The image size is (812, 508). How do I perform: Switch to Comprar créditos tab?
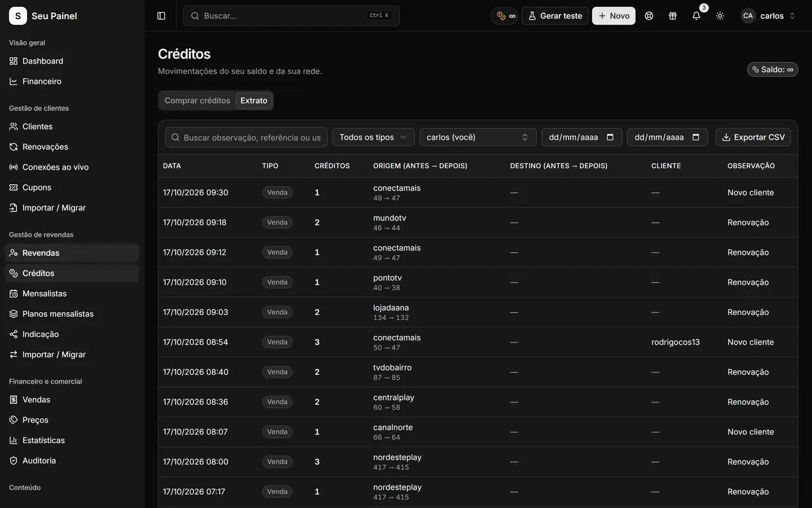click(197, 100)
